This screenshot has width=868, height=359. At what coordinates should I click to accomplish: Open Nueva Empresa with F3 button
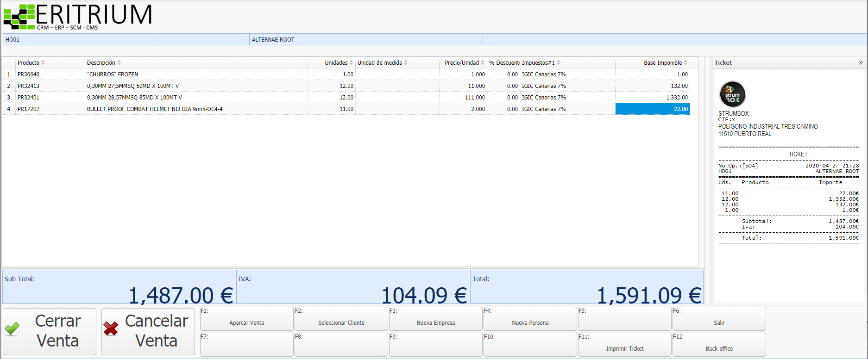click(435, 319)
